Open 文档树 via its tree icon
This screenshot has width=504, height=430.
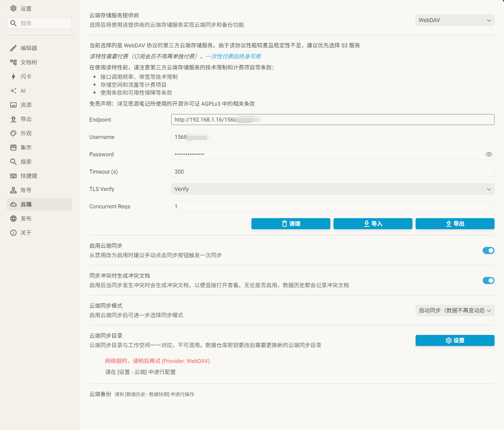[13, 62]
